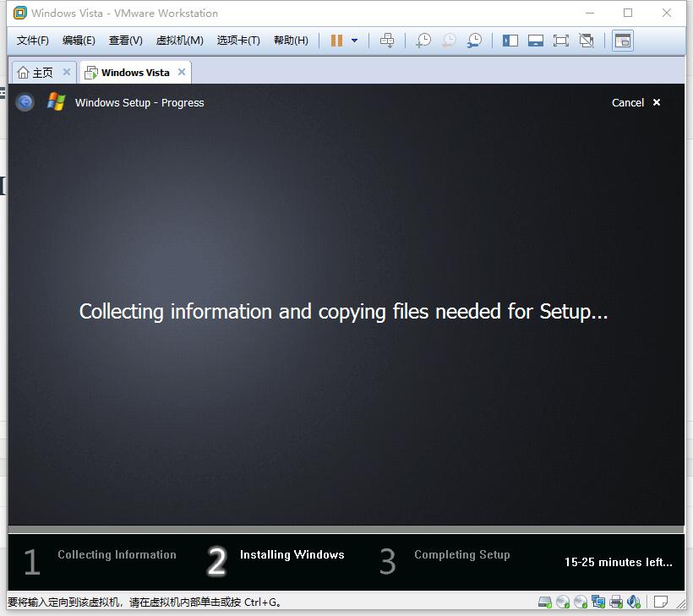Click the Installing Windows step label
Screen dimensions: 693x616
(292, 554)
